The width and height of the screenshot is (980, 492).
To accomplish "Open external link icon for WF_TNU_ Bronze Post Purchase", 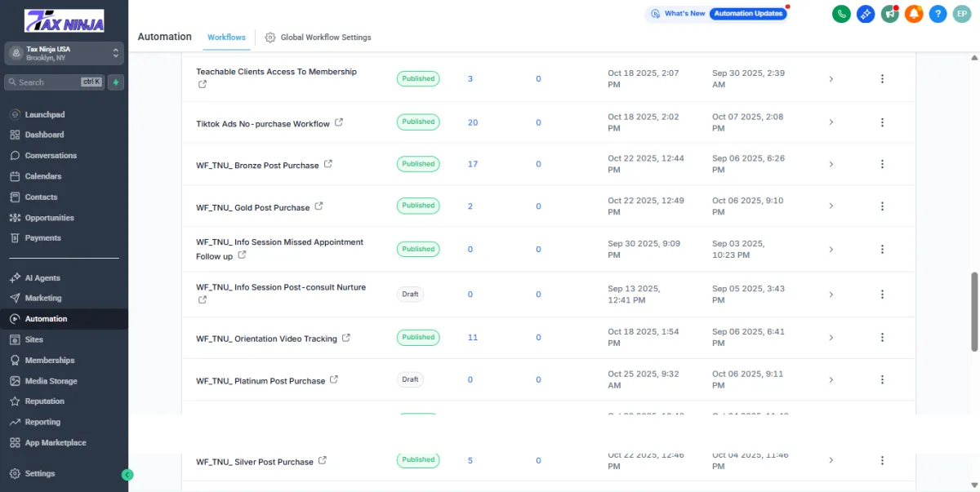I will click(328, 164).
